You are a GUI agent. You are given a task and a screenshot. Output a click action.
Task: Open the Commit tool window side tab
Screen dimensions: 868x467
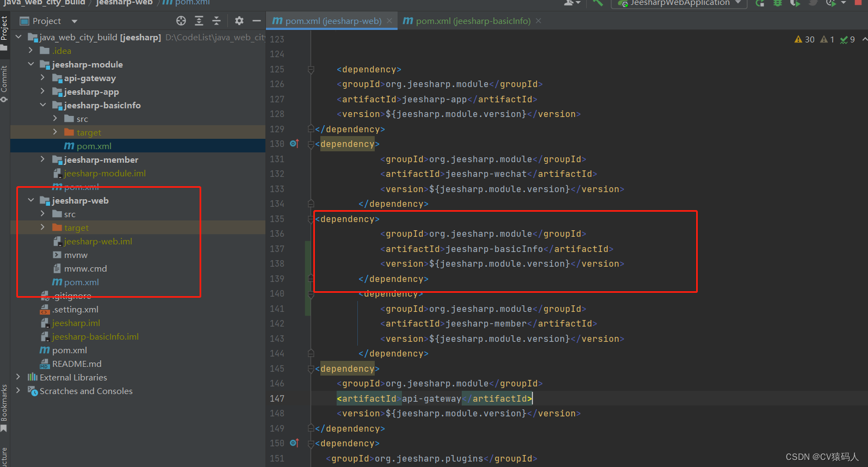coord(4,83)
